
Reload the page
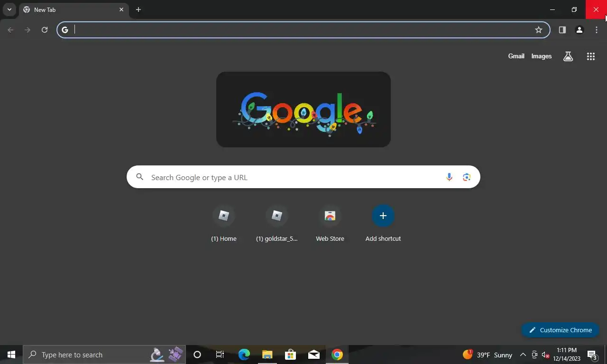coord(45,30)
